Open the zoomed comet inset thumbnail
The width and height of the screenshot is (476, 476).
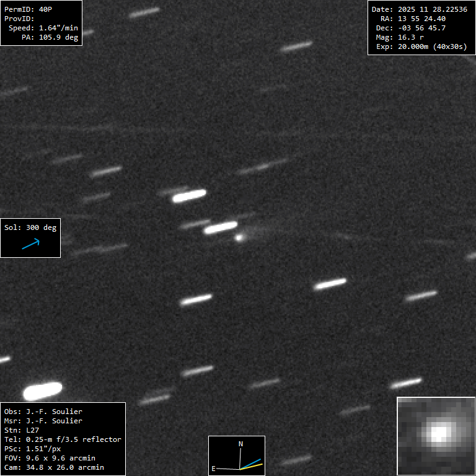pos(436,436)
